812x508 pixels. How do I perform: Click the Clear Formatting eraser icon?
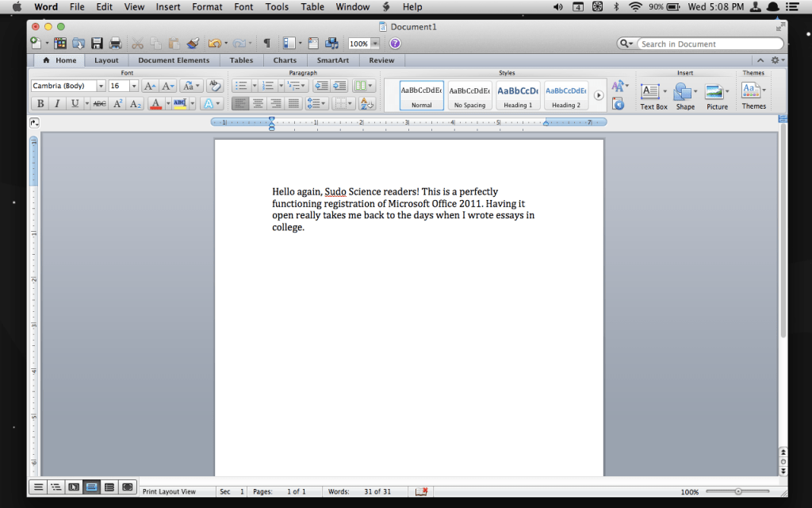215,86
